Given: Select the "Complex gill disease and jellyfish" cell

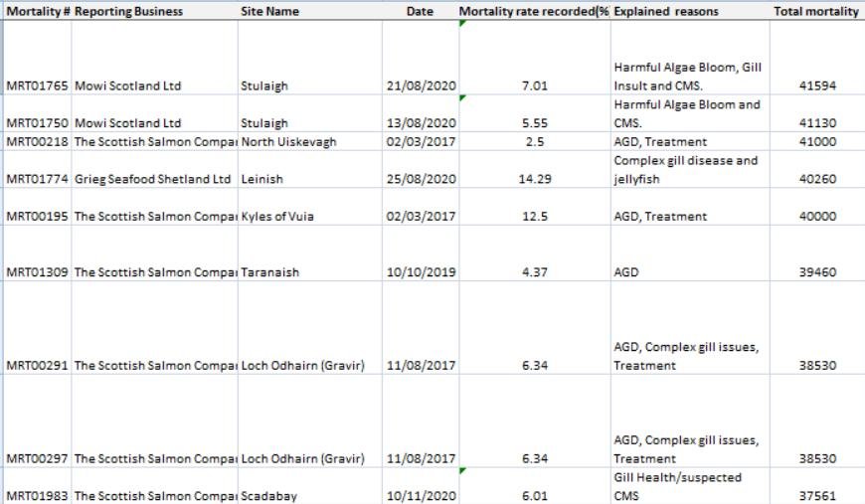Looking at the screenshot, I should tap(685, 170).
